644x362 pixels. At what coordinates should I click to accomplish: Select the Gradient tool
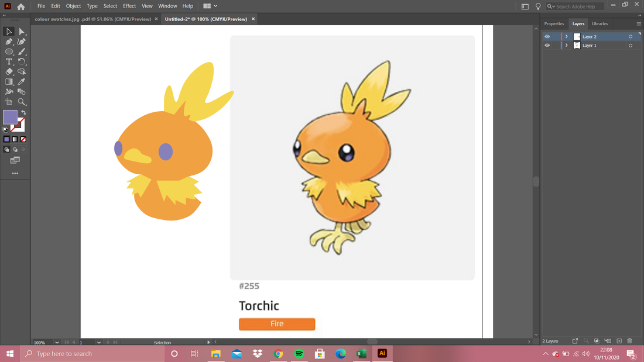pyautogui.click(x=9, y=82)
